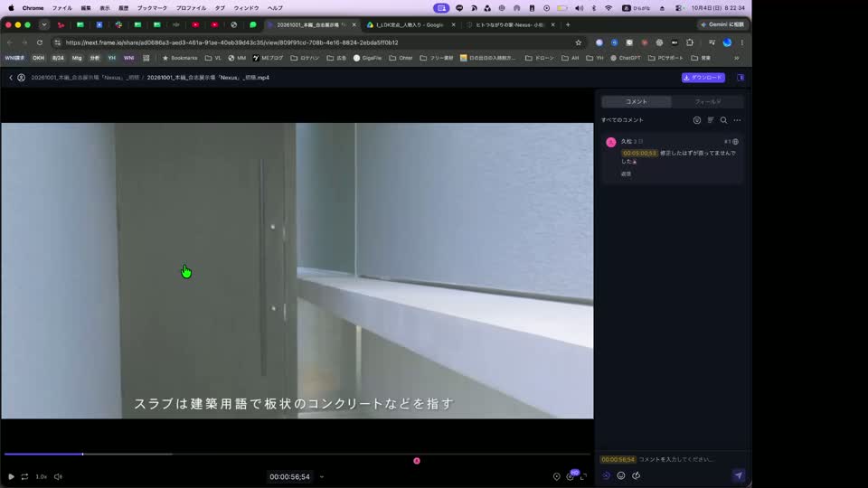Open the フリー素材 bookmarks folder
This screenshot has height=488, width=868.
click(436, 58)
